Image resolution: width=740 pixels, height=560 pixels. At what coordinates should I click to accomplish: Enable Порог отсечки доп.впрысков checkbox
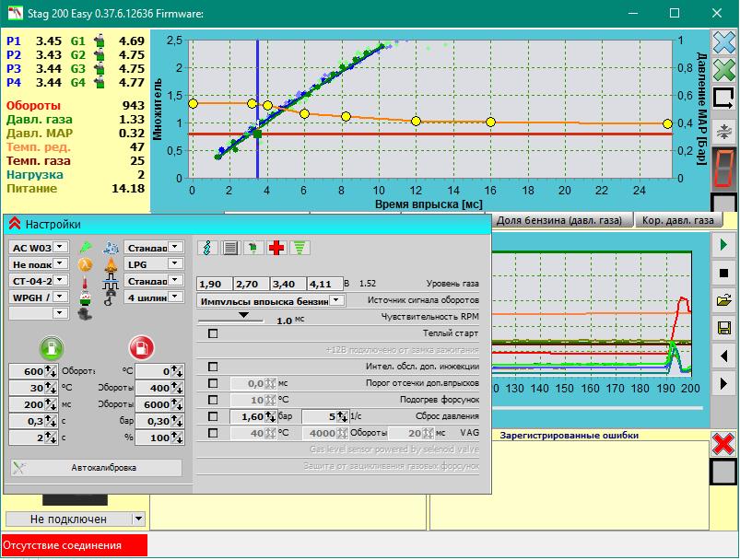(213, 383)
